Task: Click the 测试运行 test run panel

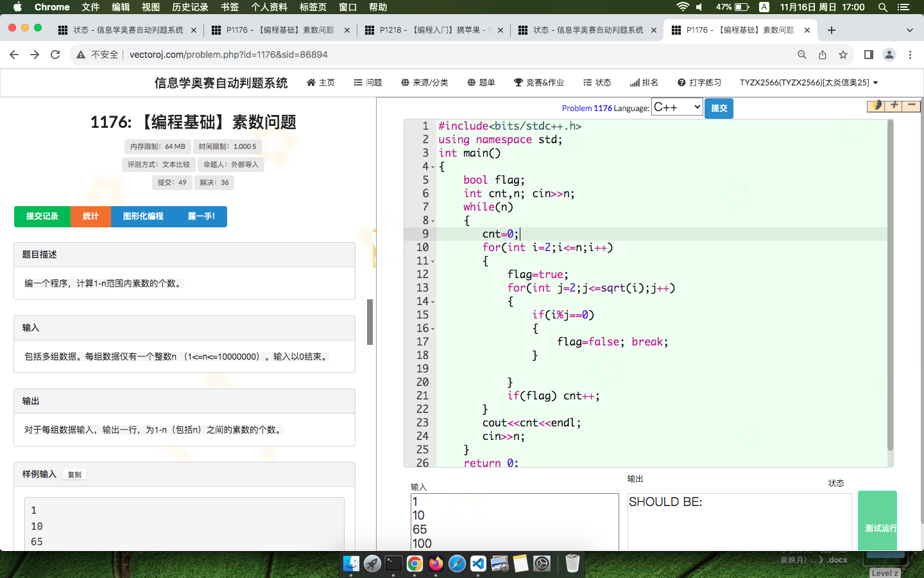Action: click(x=877, y=520)
